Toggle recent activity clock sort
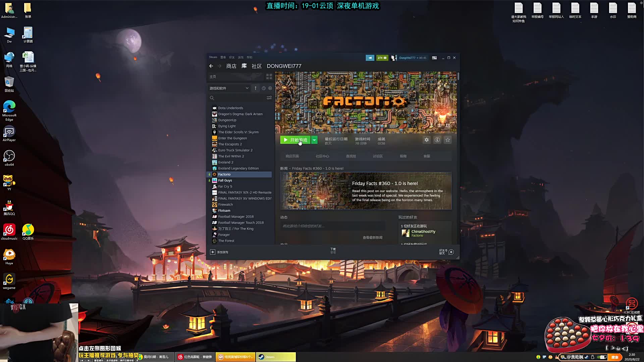This screenshot has height=362, width=644. coord(264,88)
